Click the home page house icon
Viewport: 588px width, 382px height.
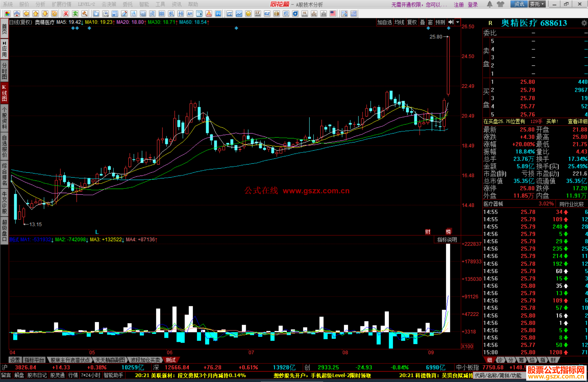(17, 14)
